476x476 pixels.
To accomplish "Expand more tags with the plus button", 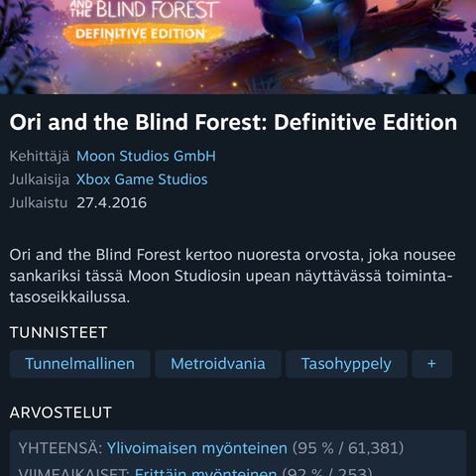I will (x=431, y=364).
